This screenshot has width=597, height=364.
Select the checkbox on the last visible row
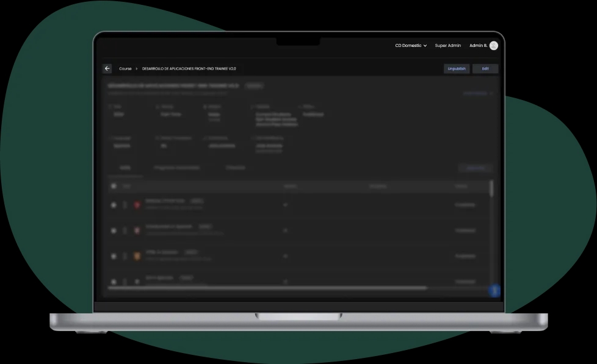click(x=113, y=282)
